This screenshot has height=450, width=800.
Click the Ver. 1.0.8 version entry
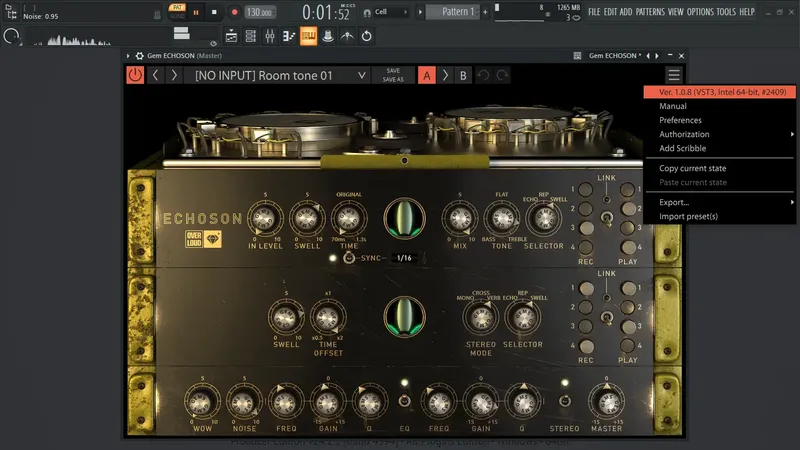719,92
